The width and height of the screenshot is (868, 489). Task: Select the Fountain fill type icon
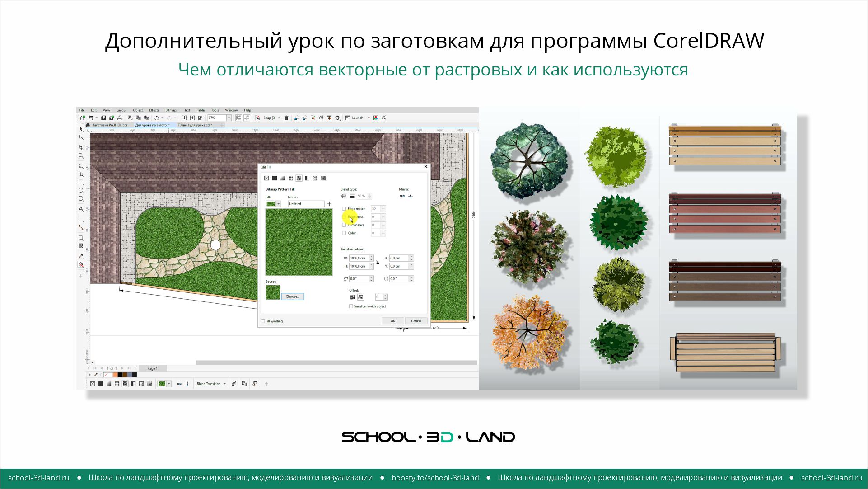pos(282,178)
